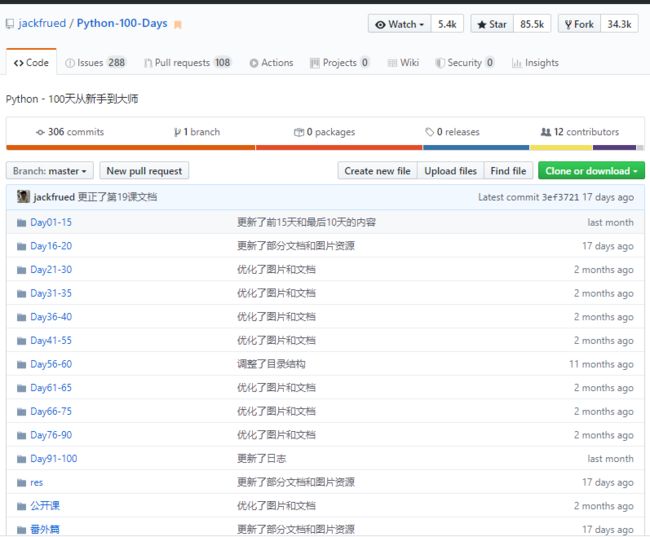The height and width of the screenshot is (537, 650).
Task: Open the 公开课 folder link
Action: 45,506
